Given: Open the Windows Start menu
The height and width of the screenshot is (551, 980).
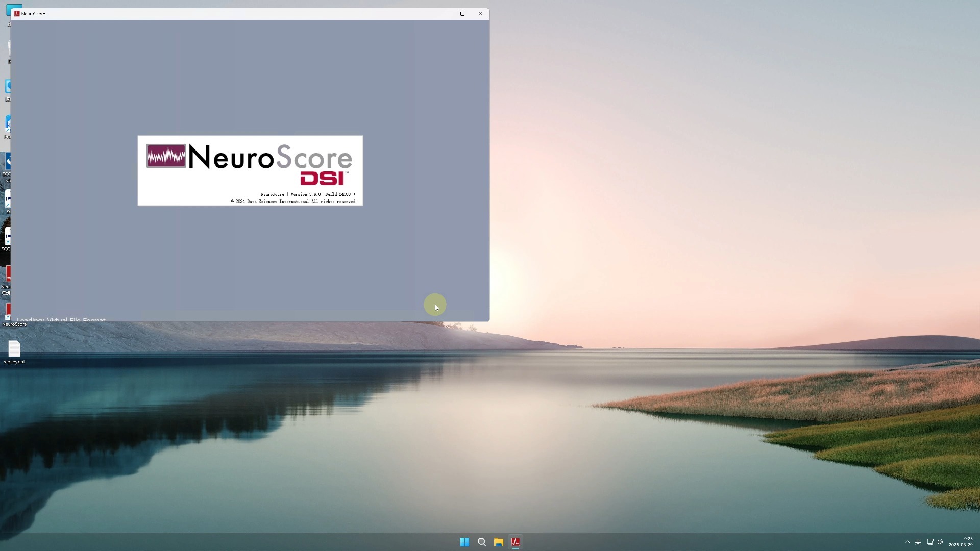Looking at the screenshot, I should tap(464, 542).
